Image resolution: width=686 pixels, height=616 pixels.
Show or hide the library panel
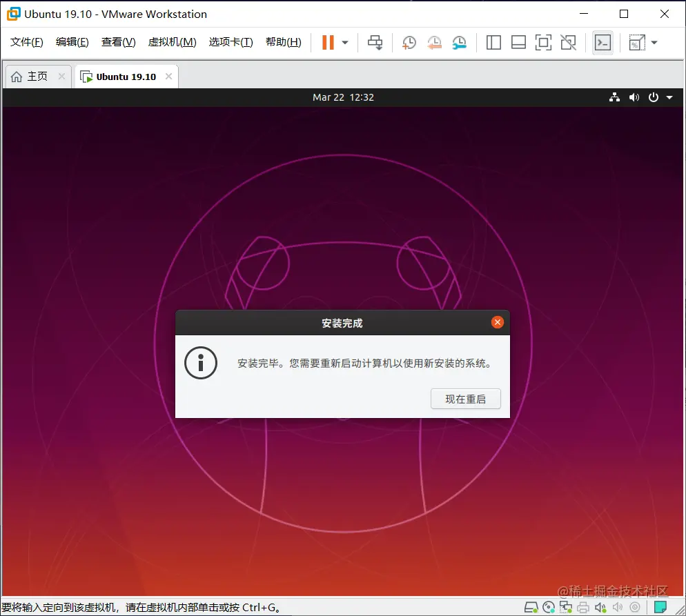[493, 42]
